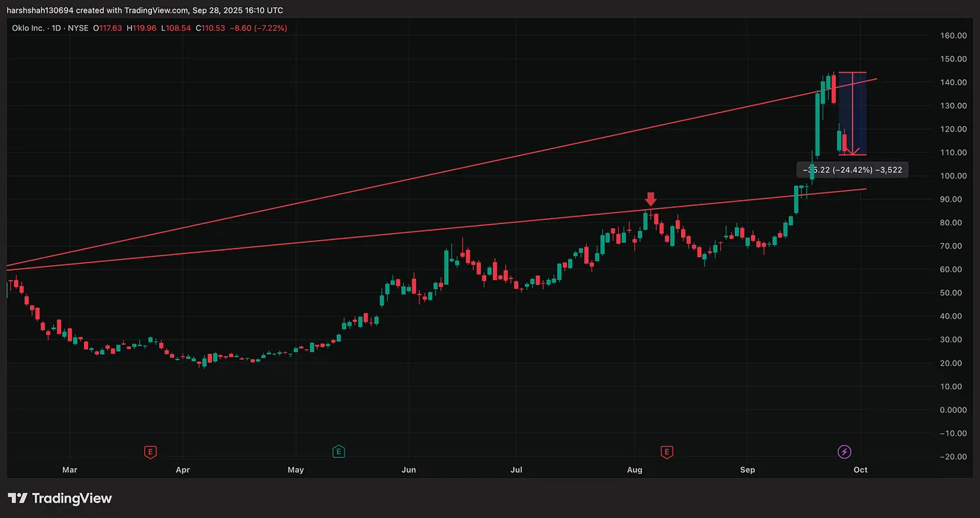This screenshot has height=518, width=980.
Task: Click the close price value C110.53
Action: (209, 28)
